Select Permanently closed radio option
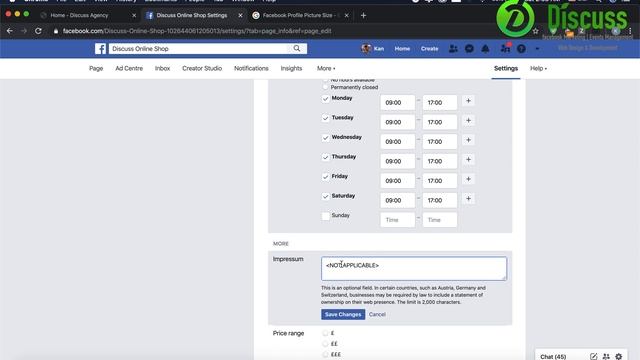 (x=325, y=87)
